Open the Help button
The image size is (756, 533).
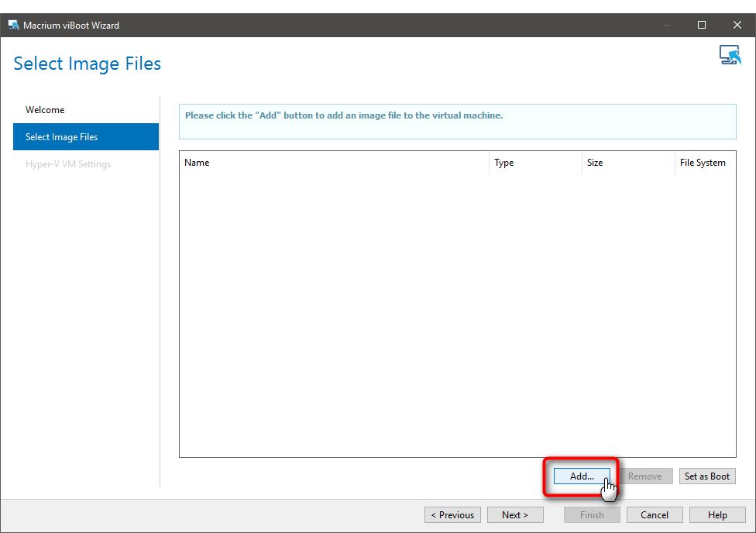(x=717, y=514)
